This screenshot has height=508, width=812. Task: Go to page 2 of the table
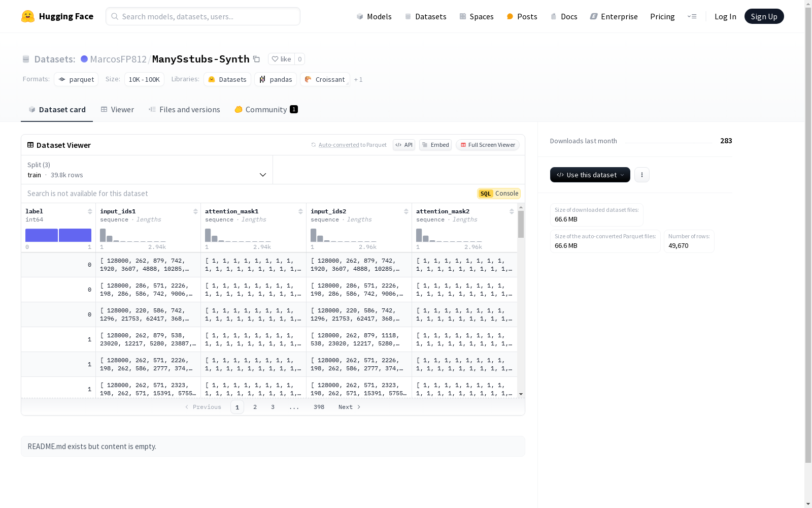[255, 407]
